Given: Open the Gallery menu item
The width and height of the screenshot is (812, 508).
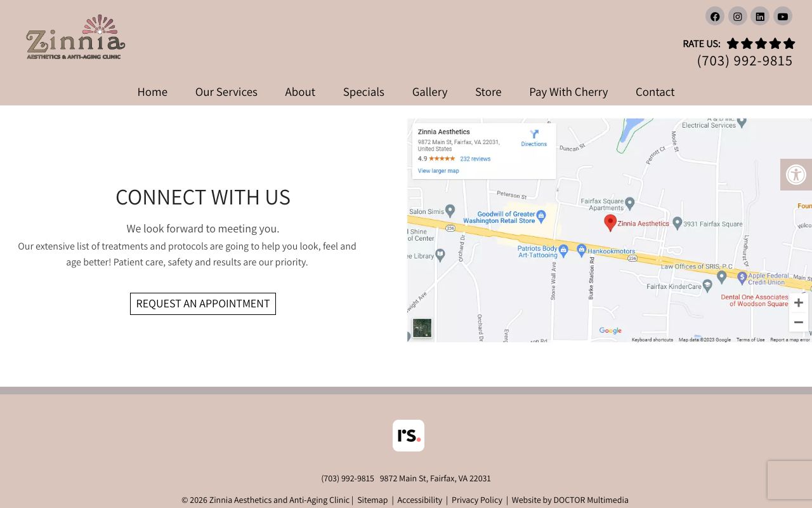Looking at the screenshot, I should 429,91.
